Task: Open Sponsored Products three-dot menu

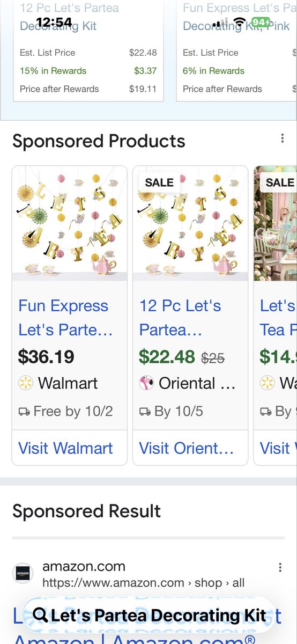Action: pyautogui.click(x=282, y=138)
